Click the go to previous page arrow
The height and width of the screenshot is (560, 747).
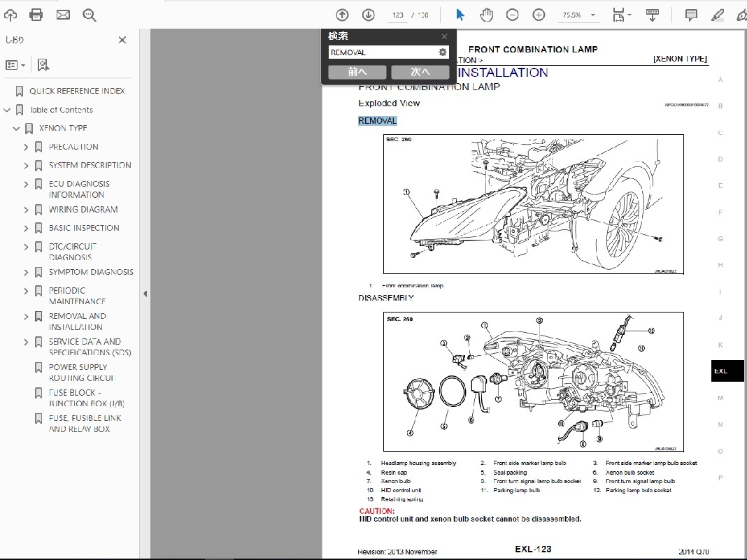click(x=342, y=14)
